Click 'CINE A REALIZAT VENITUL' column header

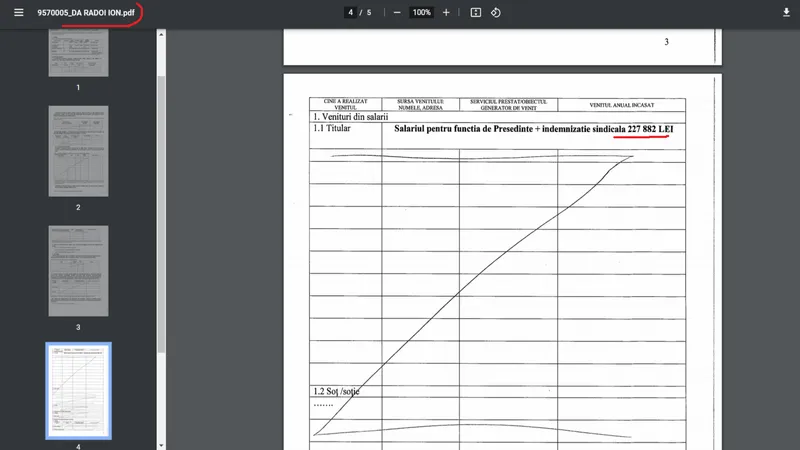pyautogui.click(x=345, y=105)
